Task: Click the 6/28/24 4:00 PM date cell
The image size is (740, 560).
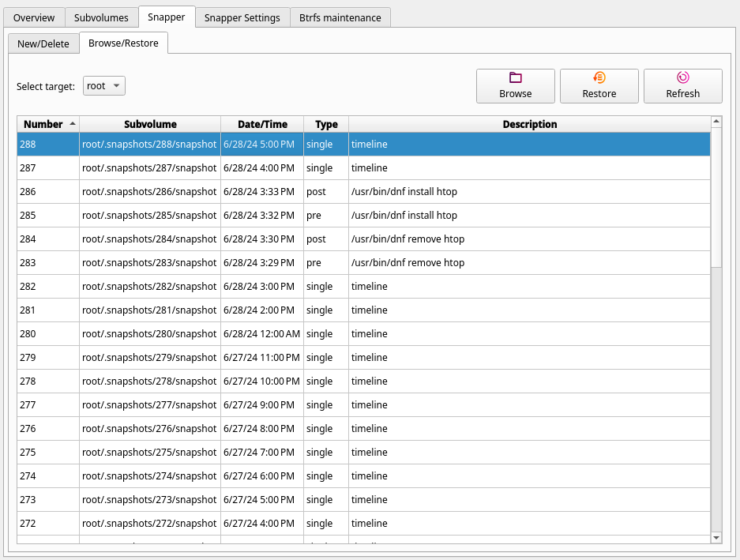Action: 262,168
